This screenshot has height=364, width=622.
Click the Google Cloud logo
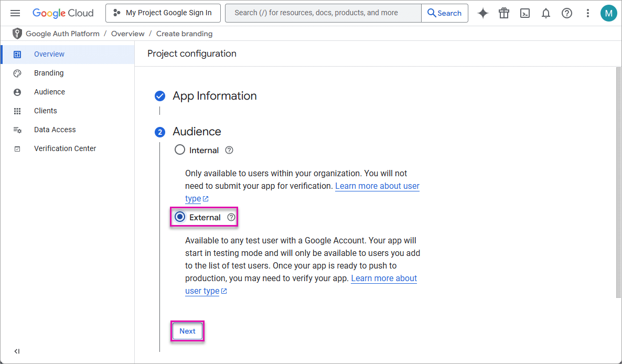coord(63,13)
